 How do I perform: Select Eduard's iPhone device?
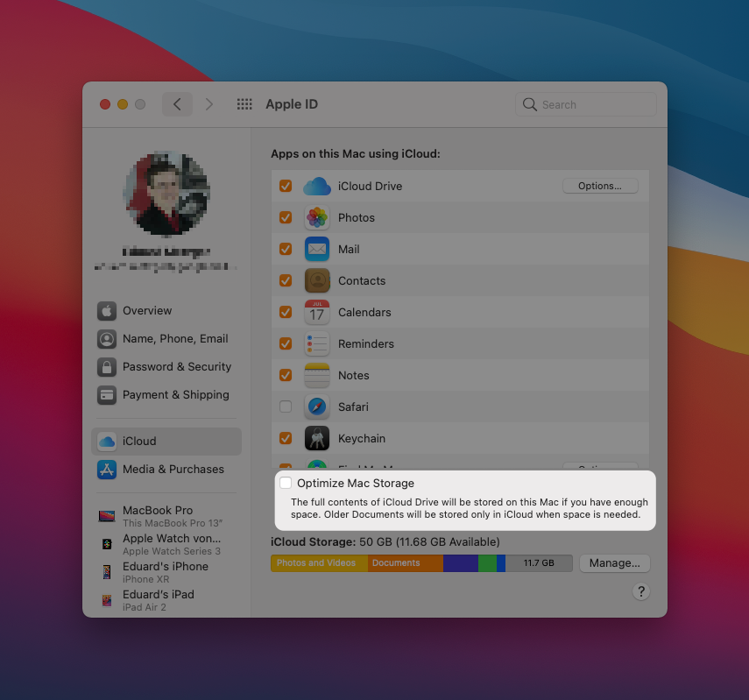[x=166, y=572]
